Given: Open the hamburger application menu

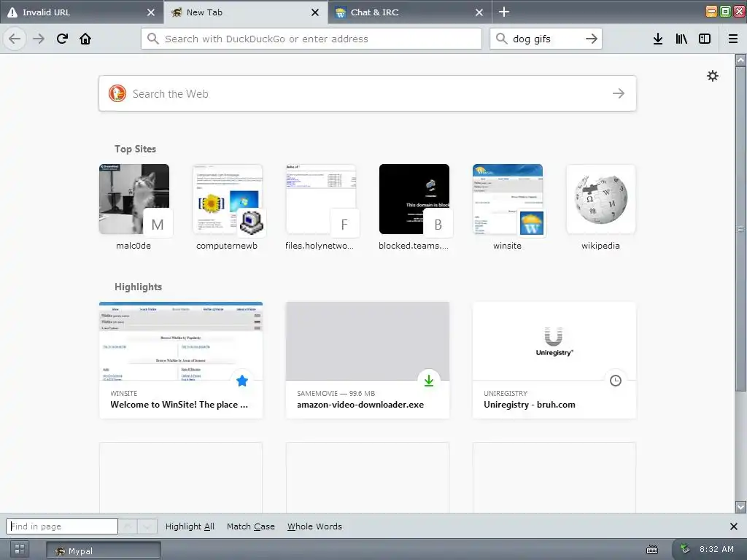Looking at the screenshot, I should tap(733, 39).
